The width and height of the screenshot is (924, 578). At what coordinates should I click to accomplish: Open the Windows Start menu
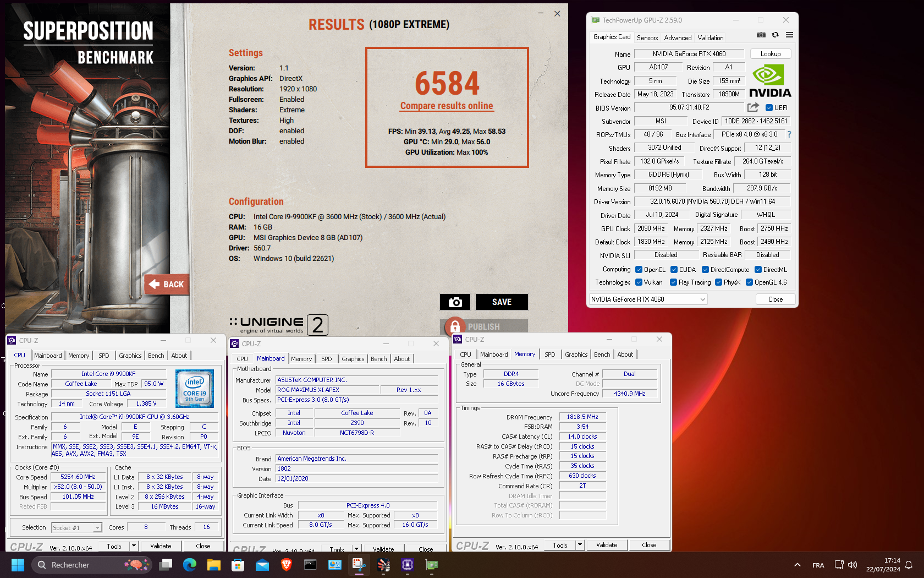click(x=18, y=565)
